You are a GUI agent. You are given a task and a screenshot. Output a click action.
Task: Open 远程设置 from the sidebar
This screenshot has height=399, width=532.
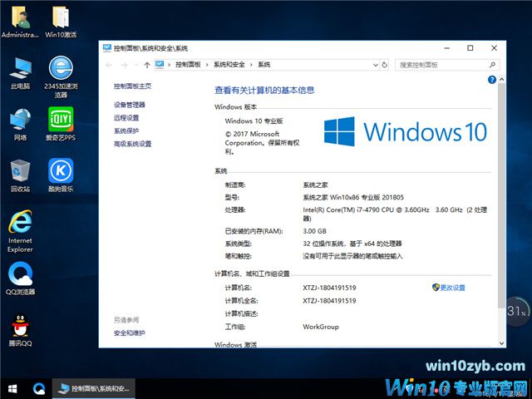126,118
